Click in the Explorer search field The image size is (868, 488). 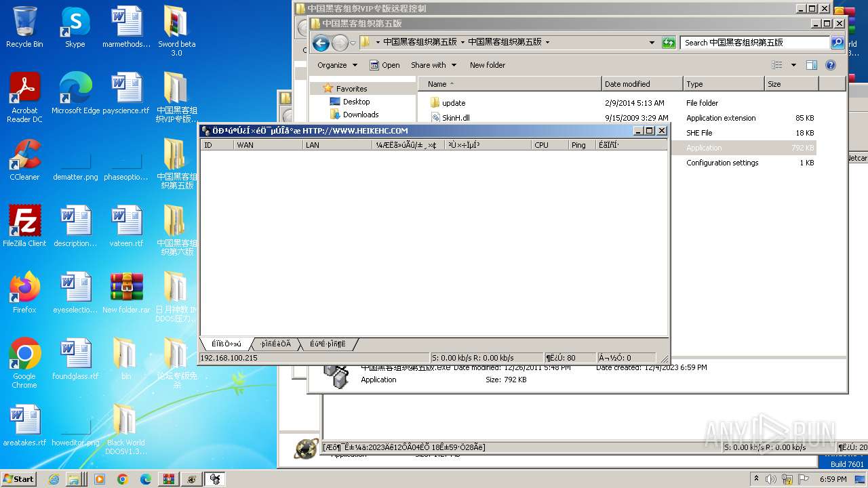(755, 42)
